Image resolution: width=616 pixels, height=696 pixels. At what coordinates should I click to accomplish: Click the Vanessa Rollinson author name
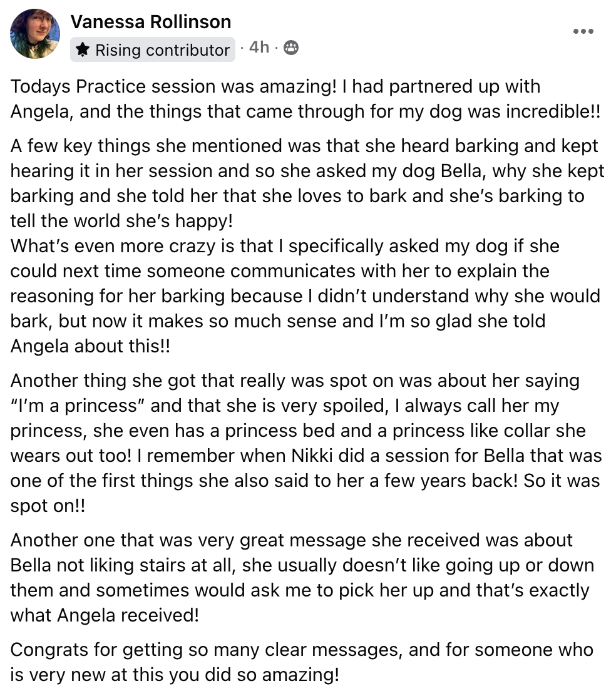(x=151, y=22)
